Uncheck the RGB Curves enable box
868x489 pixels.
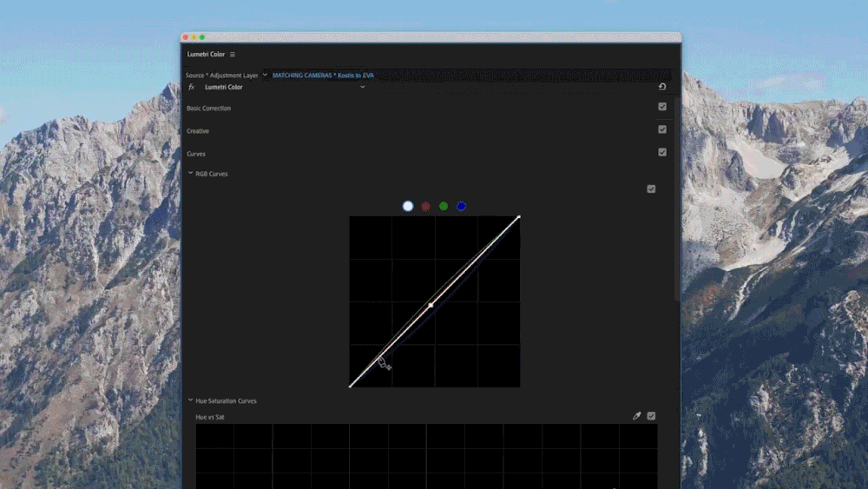point(651,188)
